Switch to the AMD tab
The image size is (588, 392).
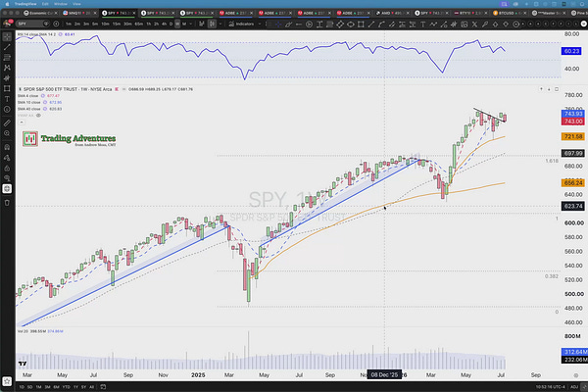pos(393,13)
